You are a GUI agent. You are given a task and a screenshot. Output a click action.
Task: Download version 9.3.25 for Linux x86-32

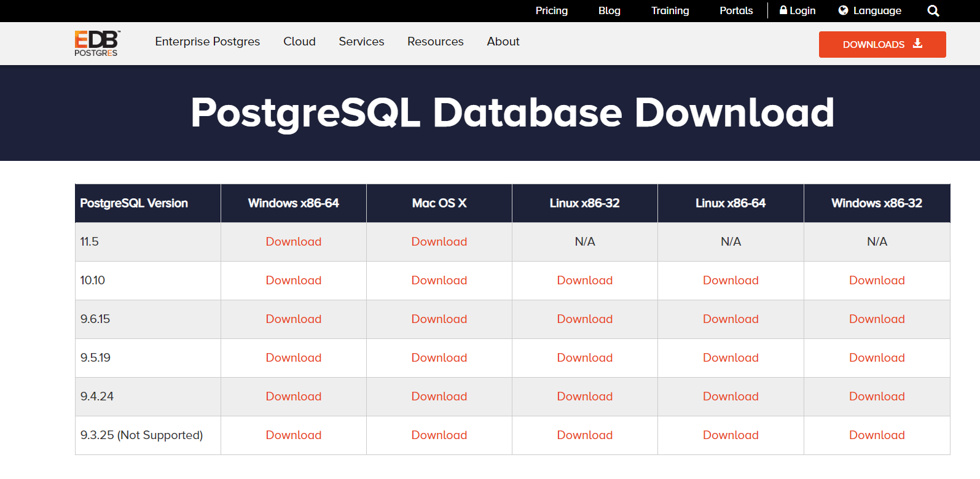coord(585,435)
